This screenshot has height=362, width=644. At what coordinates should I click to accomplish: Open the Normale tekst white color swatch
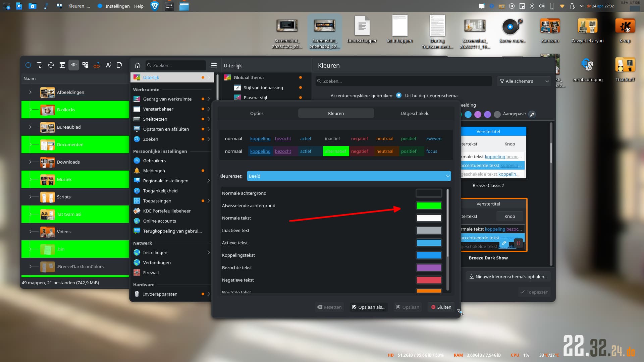pos(429,218)
